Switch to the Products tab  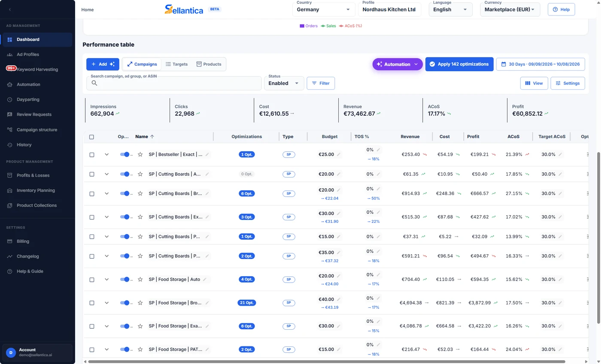pyautogui.click(x=209, y=64)
